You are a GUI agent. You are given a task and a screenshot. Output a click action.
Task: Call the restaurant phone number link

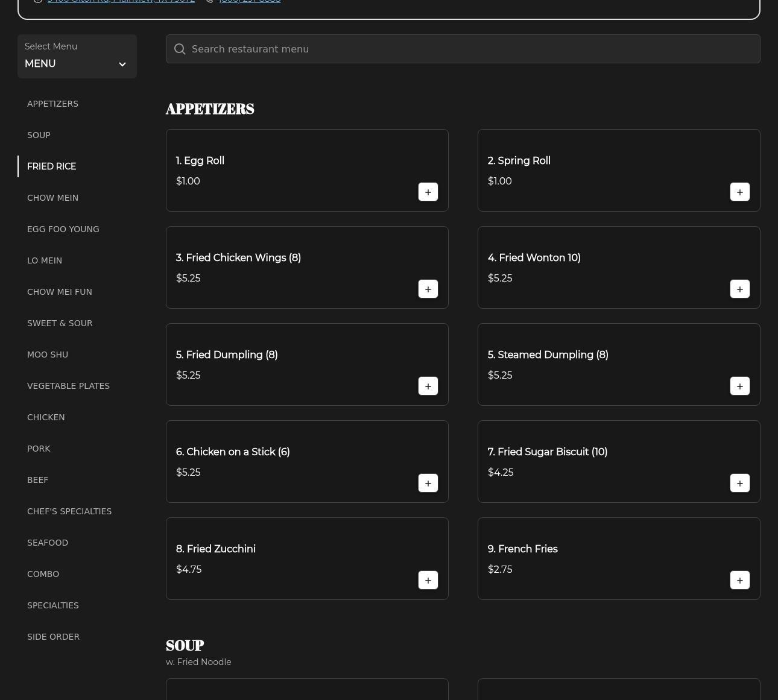(250, 1)
